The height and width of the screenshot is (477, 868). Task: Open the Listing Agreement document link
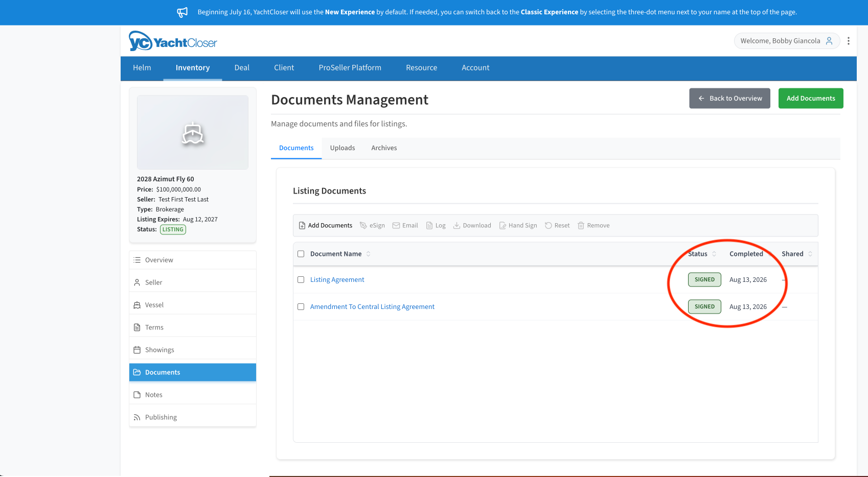tap(337, 280)
